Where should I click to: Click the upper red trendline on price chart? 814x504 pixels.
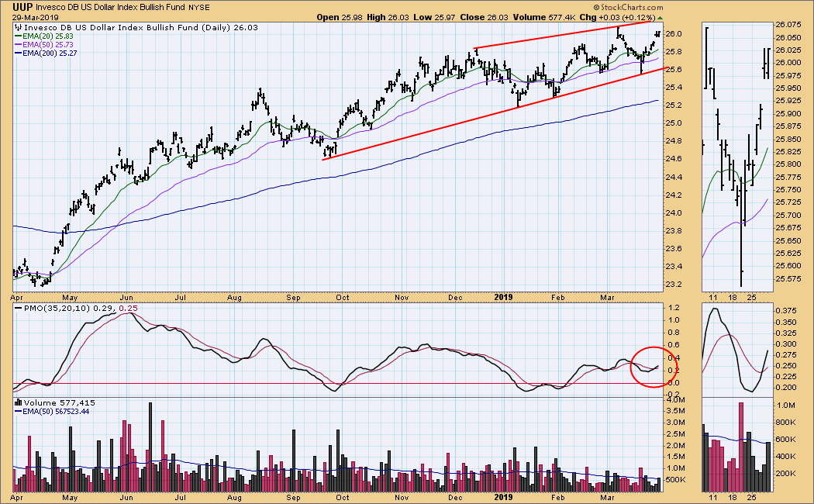[566, 35]
